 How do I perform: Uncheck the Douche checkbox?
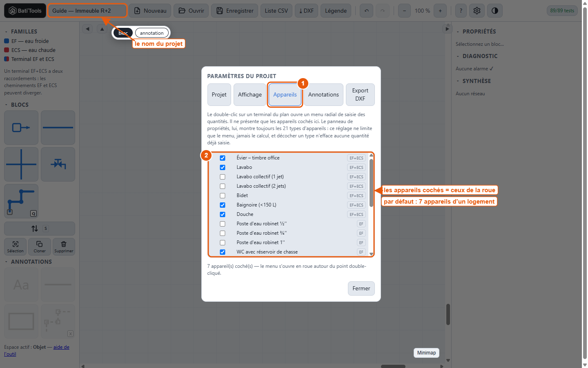pyautogui.click(x=223, y=214)
